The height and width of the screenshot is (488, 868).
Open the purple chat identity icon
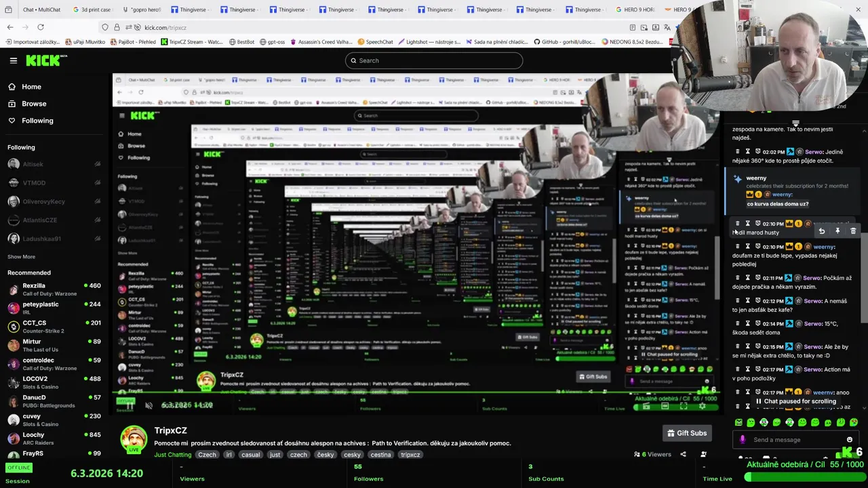(x=742, y=440)
